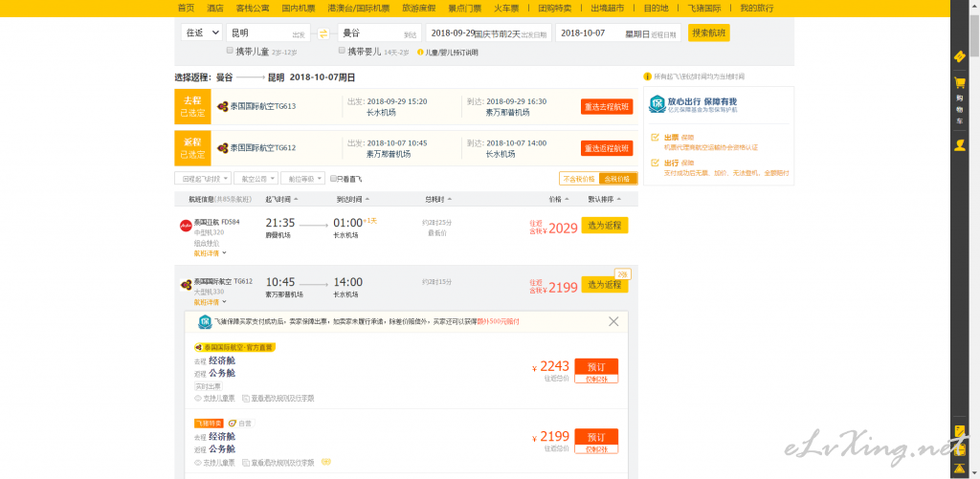Click the 曼谷 arrival city field
980x479 pixels.
click(379, 33)
